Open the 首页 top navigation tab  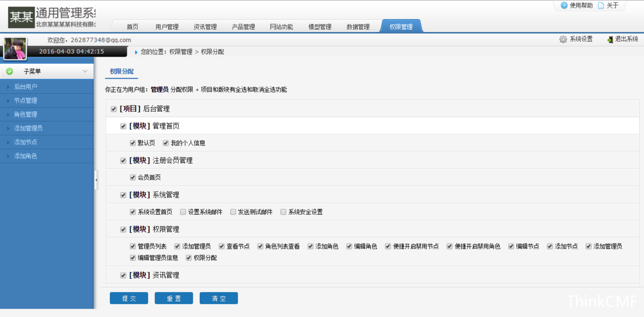pos(132,27)
